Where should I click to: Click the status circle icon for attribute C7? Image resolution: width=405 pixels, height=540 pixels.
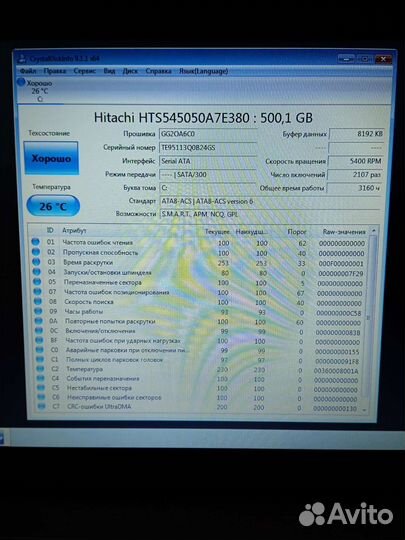[42, 406]
